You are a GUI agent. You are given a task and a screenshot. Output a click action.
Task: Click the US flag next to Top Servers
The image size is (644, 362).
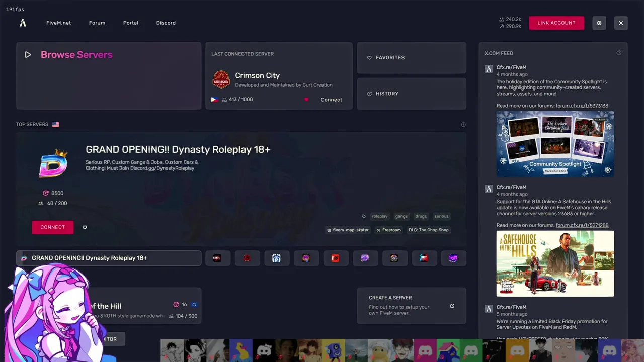coord(55,124)
